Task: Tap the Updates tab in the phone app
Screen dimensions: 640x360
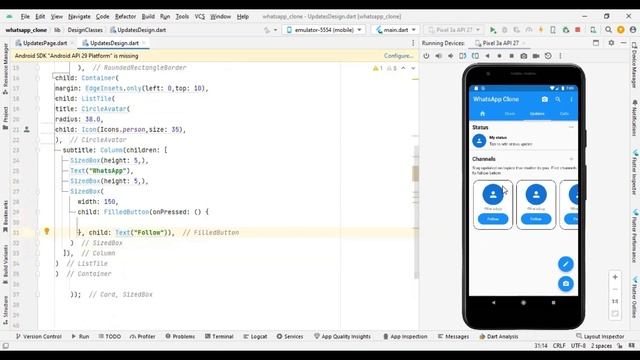Action: tap(537, 113)
